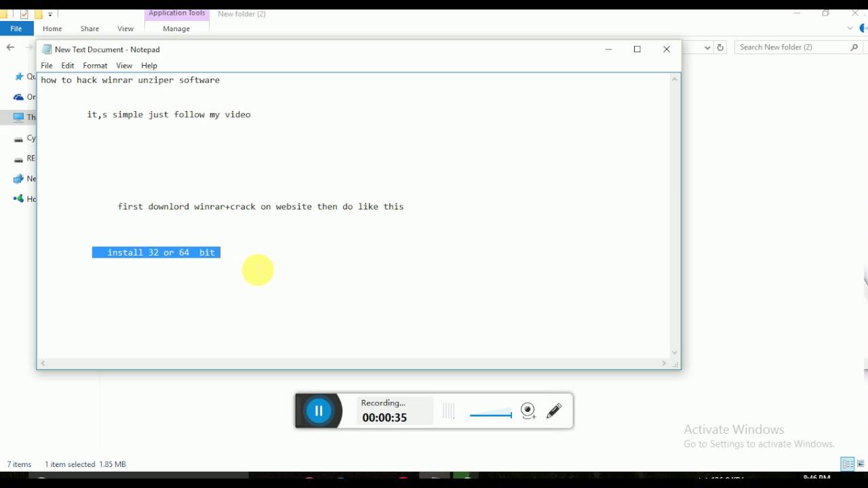Close the Notepad window
868x488 pixels.
coord(667,49)
